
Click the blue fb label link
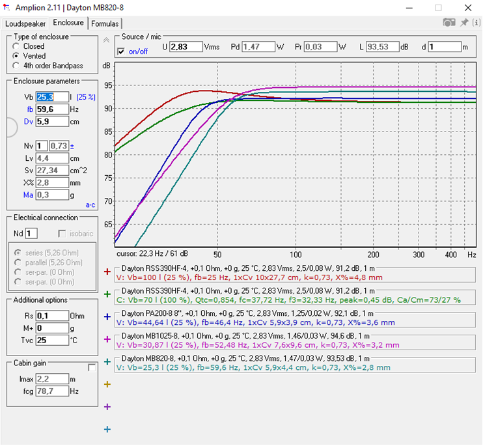tap(30, 109)
